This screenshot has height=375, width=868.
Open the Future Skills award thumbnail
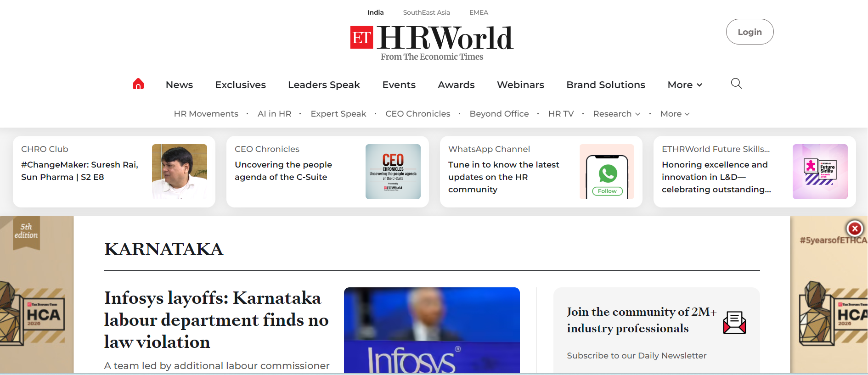820,172
